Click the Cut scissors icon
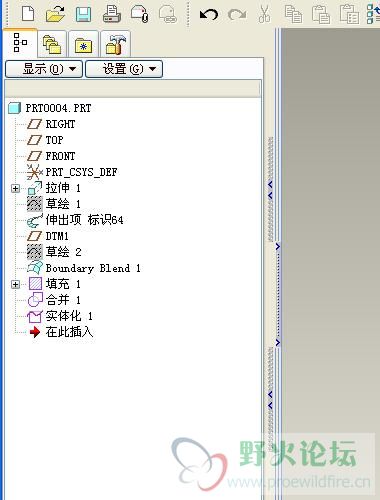This screenshot has width=380, height=500. [x=265, y=14]
